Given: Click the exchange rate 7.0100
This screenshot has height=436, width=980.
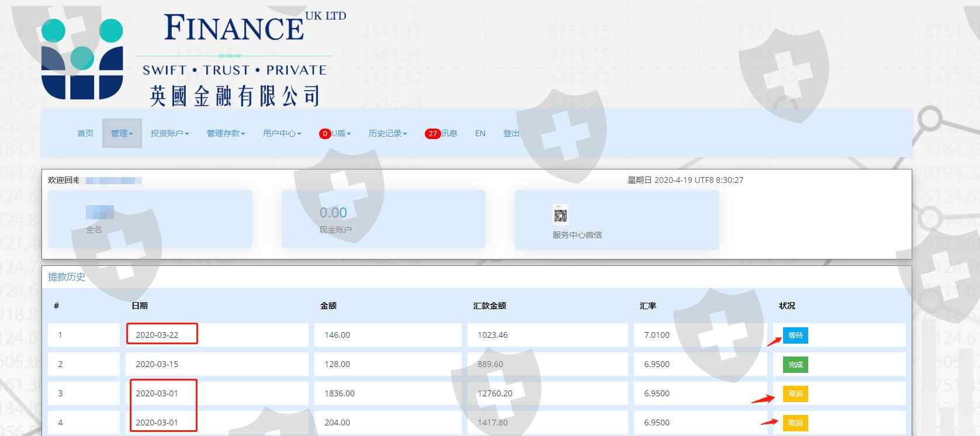Looking at the screenshot, I should (x=657, y=335).
